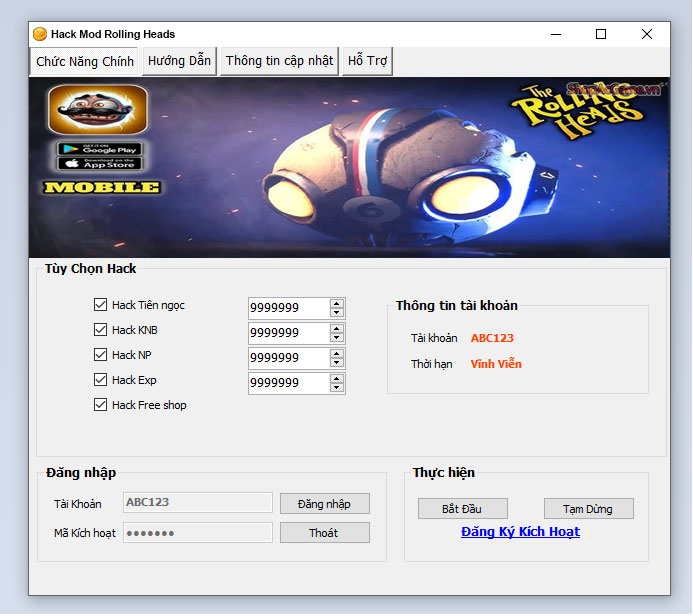This screenshot has height=616, width=693.
Task: Maximize the Hack Mod Rolling Heads window
Action: click(x=601, y=34)
